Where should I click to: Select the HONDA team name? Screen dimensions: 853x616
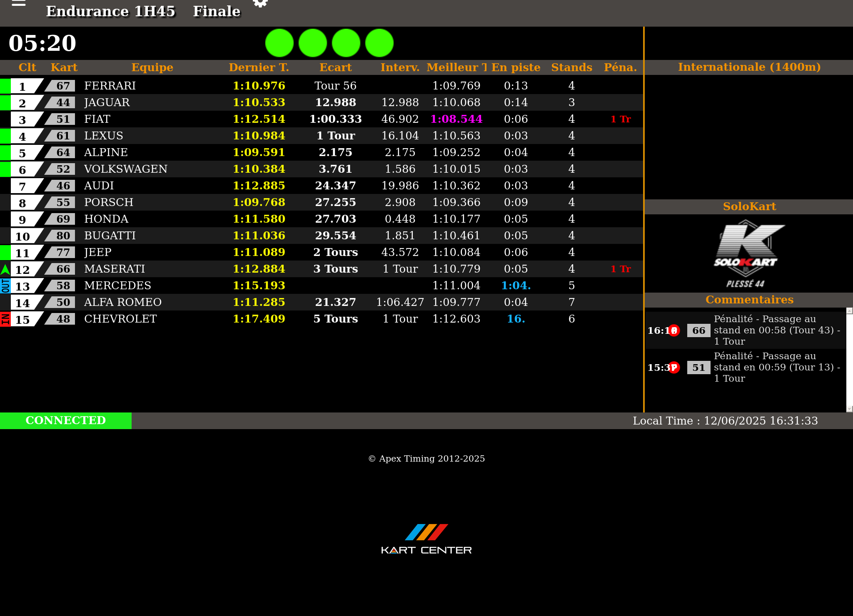coord(106,219)
